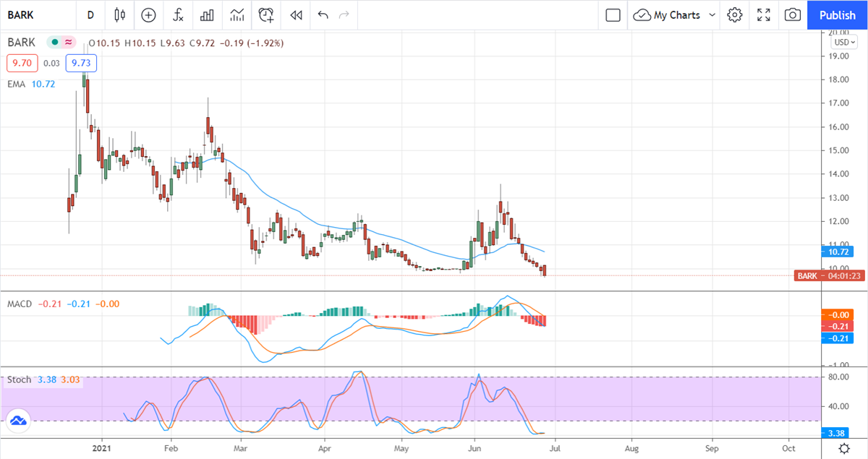The width and height of the screenshot is (868, 459).
Task: Open the financials bar chart icon
Action: (207, 14)
